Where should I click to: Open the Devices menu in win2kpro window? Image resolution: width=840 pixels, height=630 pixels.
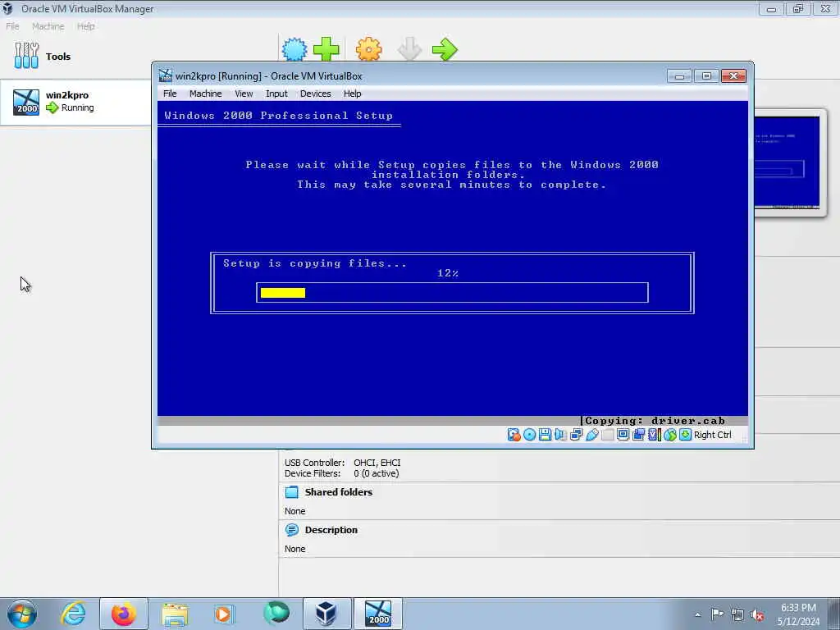point(315,94)
